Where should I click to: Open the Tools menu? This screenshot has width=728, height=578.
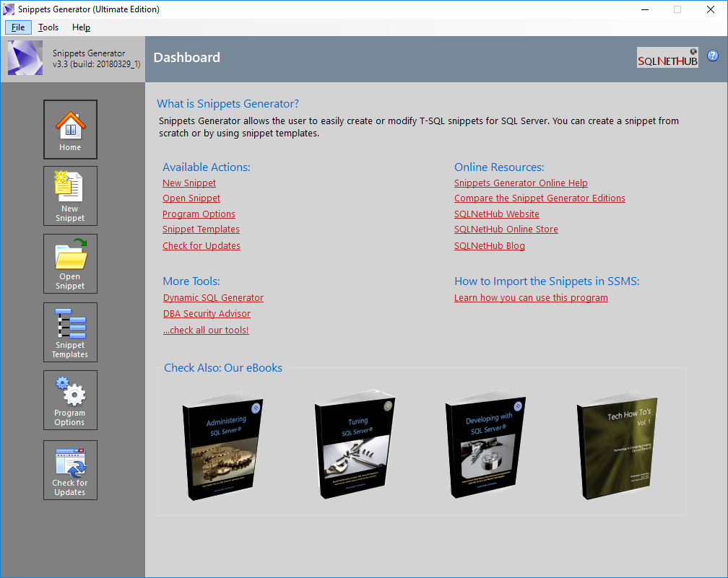(48, 27)
